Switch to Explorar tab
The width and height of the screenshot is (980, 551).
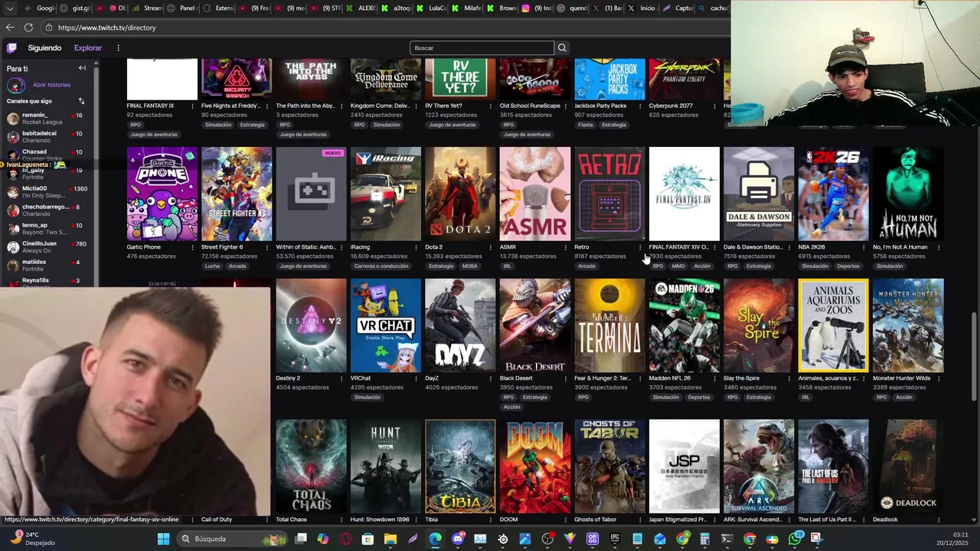click(88, 48)
